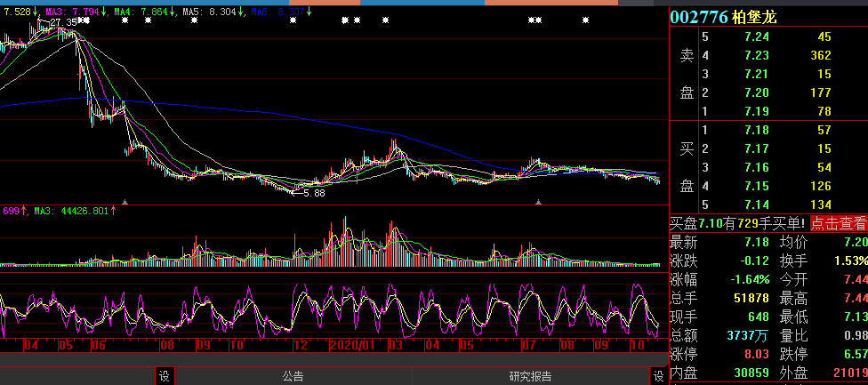Viewport: 868px width, 385px height.
Task: Select the MA5 8.304 indicator label
Action: (x=213, y=12)
